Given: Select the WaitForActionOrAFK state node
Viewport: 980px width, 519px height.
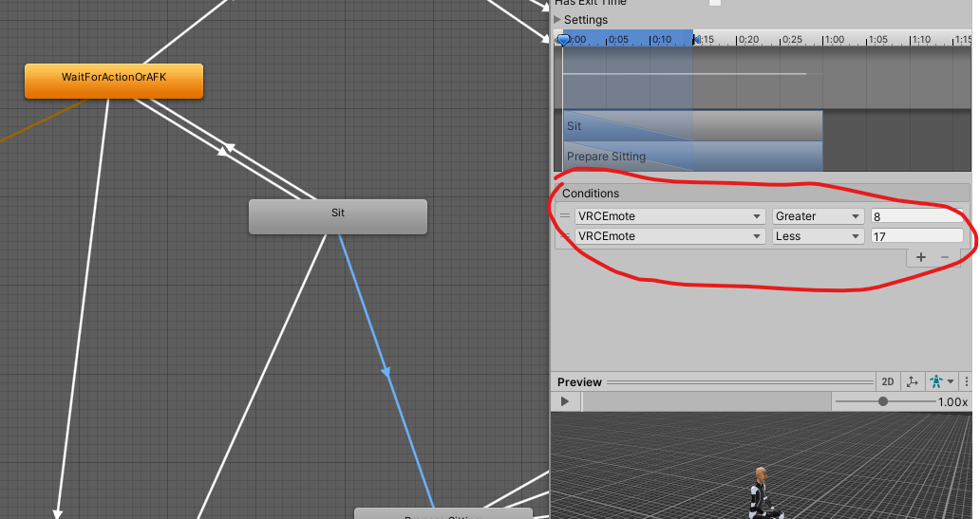Looking at the screenshot, I should pos(114,81).
